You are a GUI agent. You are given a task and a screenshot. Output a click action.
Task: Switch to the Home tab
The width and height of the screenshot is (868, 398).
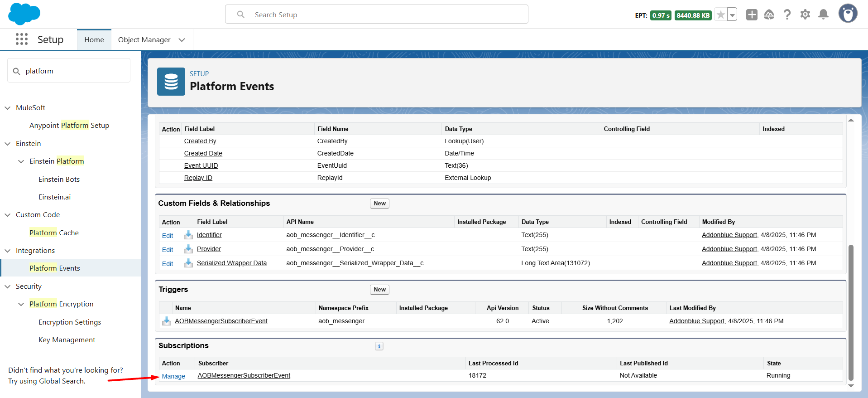(x=94, y=40)
